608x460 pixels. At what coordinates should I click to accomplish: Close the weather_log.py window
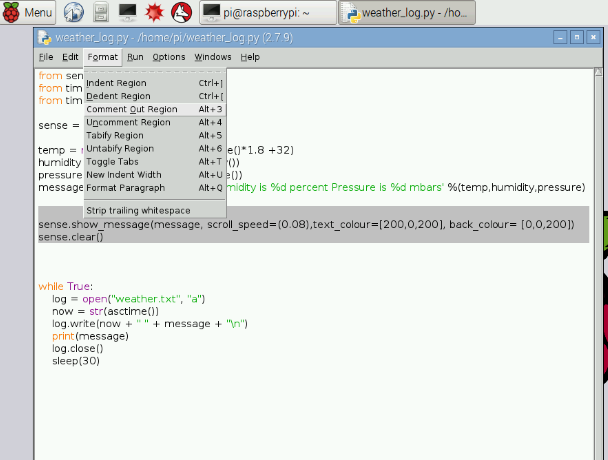594,38
